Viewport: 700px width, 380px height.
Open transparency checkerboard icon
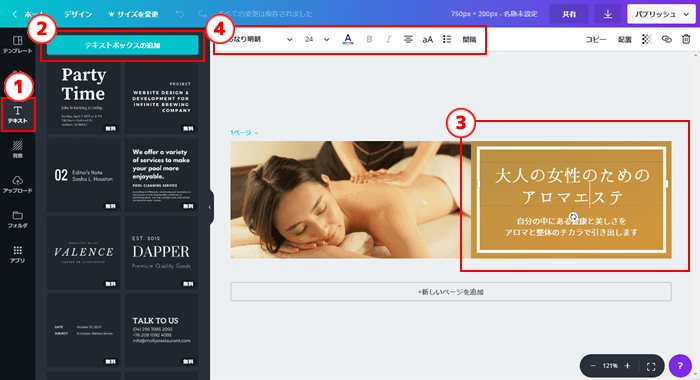(647, 39)
